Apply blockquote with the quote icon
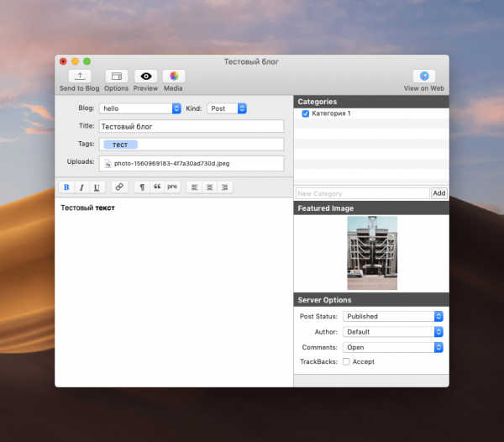The image size is (504, 442). 157,187
